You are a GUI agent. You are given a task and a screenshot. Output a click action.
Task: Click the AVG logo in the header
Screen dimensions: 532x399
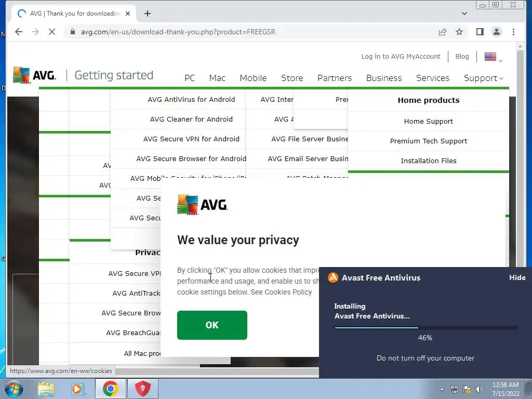34,75
